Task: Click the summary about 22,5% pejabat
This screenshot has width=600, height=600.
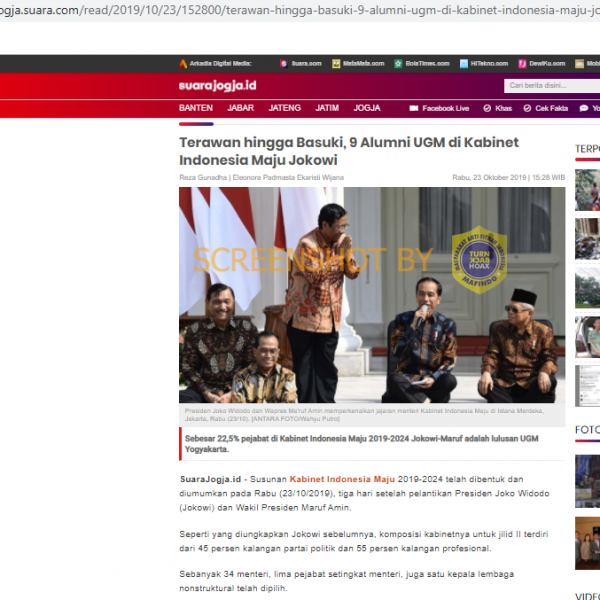Action: click(362, 444)
